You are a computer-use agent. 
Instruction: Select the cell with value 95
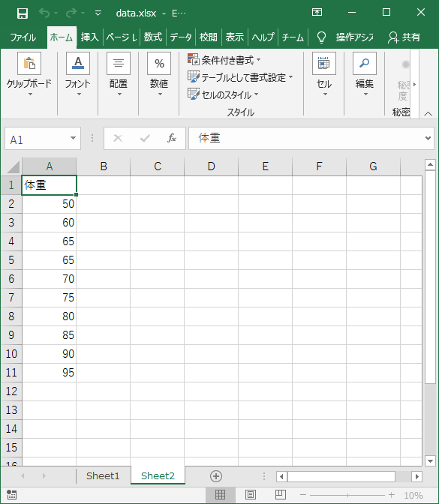[x=50, y=373]
